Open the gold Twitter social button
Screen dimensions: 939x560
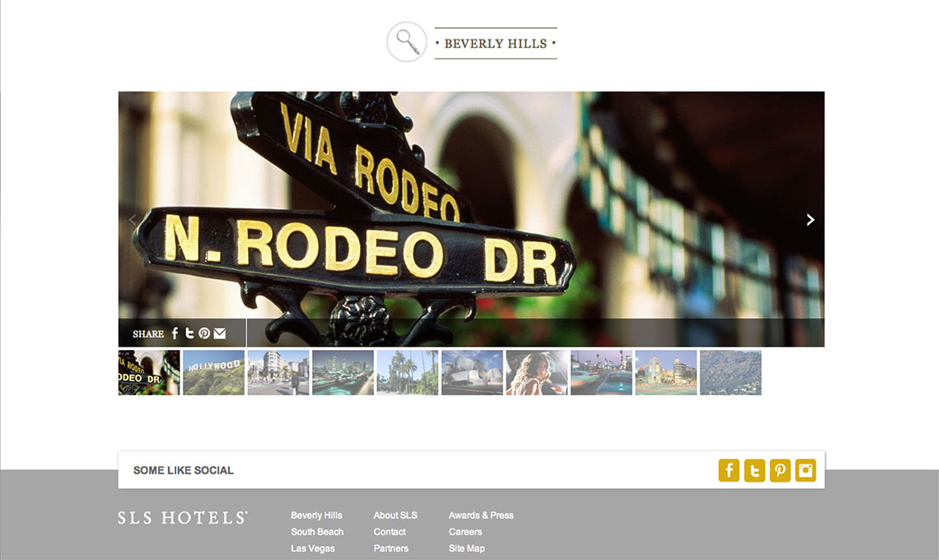click(x=754, y=470)
